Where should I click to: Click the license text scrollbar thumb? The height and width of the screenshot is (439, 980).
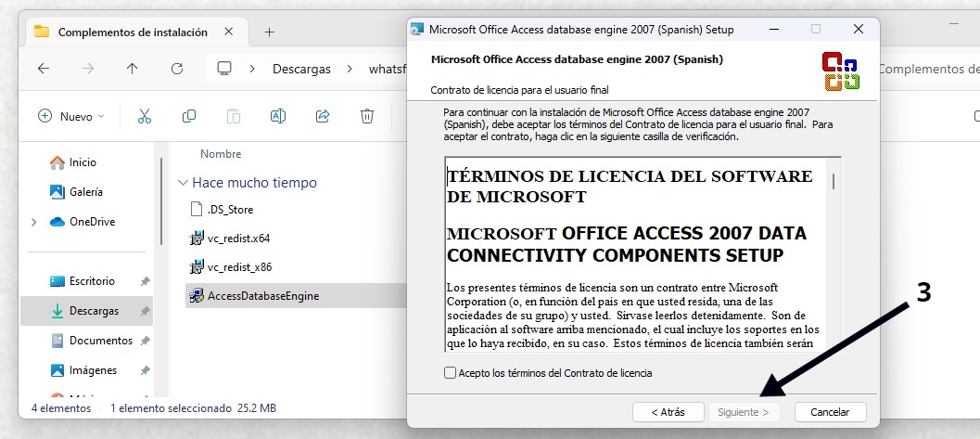pos(834,181)
